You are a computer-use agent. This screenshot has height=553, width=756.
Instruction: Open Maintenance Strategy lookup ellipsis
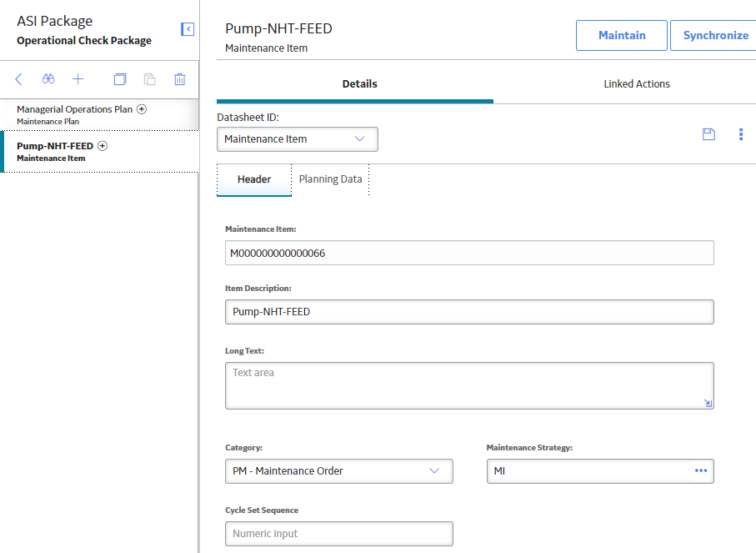click(701, 470)
